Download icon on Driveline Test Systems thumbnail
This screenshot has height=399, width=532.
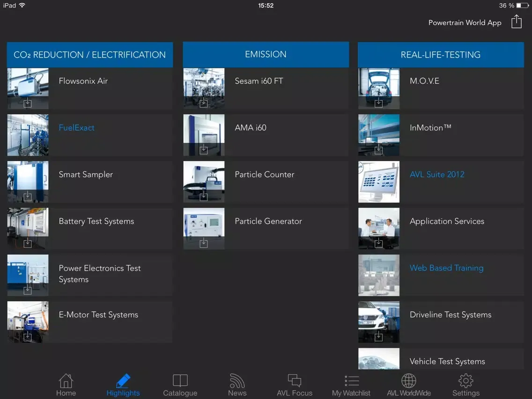379,336
